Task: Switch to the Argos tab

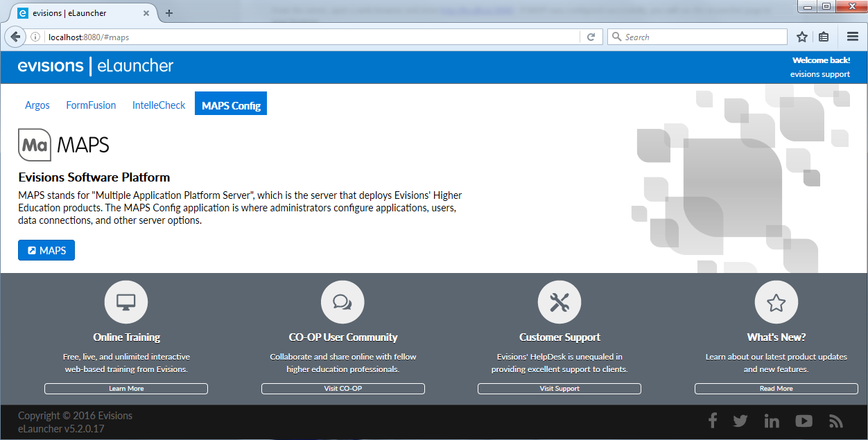Action: click(x=37, y=105)
